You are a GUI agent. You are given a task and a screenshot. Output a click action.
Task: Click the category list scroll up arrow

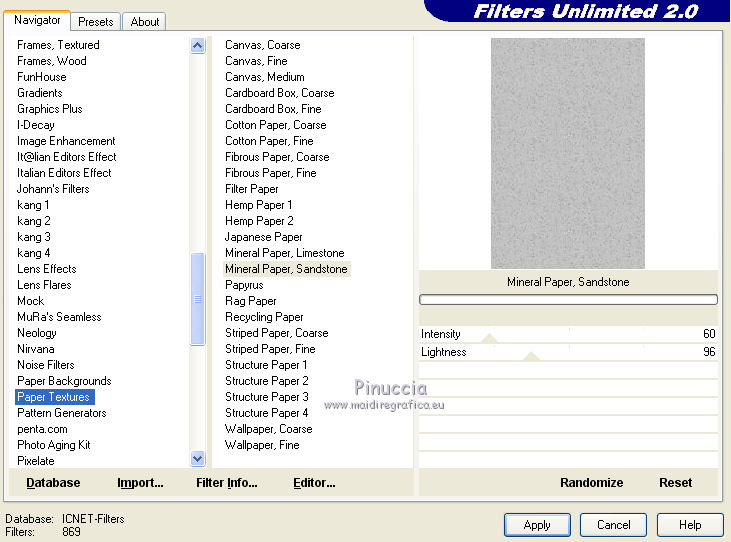(198, 46)
